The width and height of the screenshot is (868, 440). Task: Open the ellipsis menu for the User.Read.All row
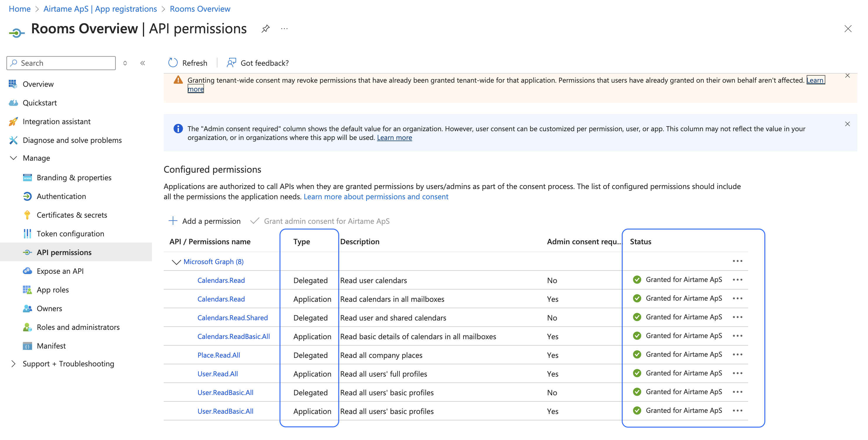point(737,373)
